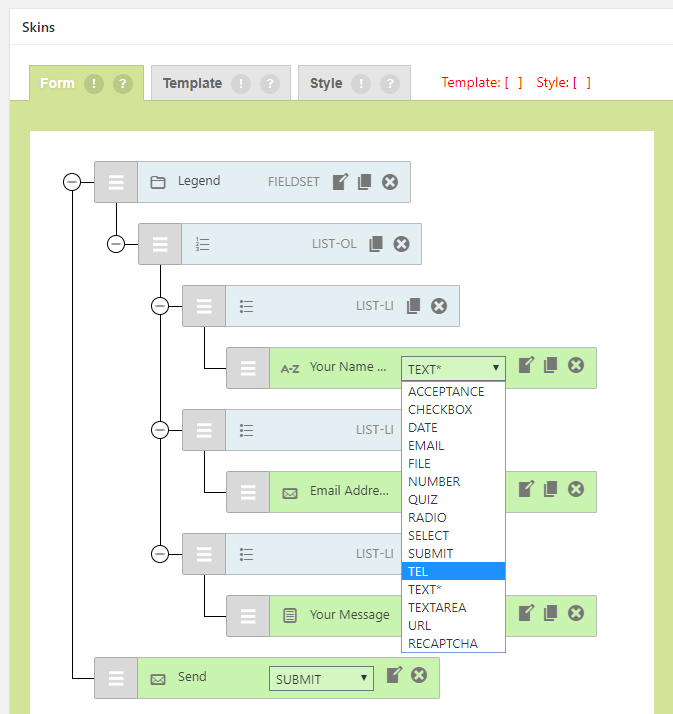Viewport: 673px width, 714px height.
Task: Switch to the Template tab
Action: [192, 84]
